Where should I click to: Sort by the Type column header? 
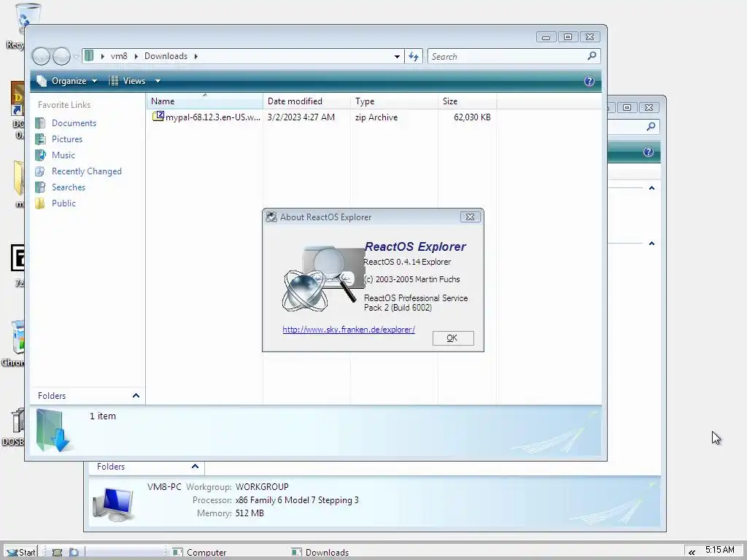coord(394,101)
